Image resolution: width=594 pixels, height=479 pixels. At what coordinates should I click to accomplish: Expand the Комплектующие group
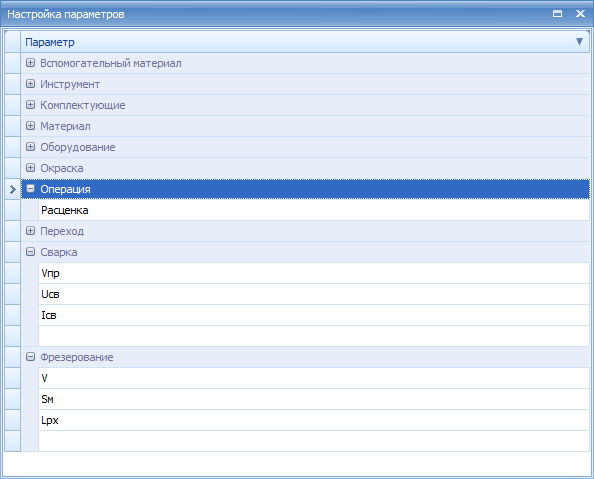(30, 105)
